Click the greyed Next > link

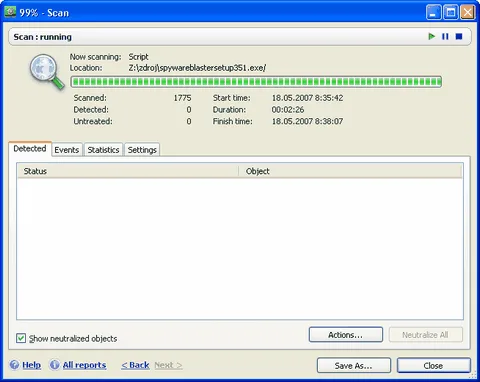coord(168,365)
